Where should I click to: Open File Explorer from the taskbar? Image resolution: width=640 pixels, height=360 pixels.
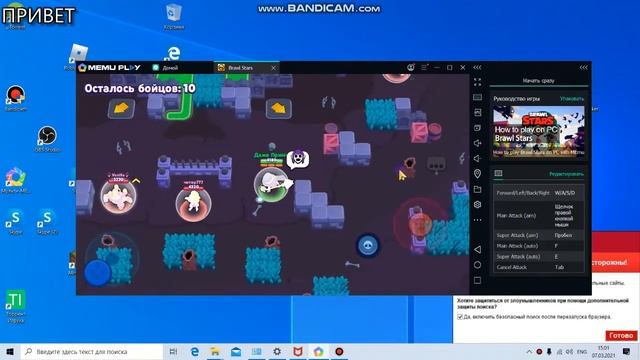click(215, 351)
